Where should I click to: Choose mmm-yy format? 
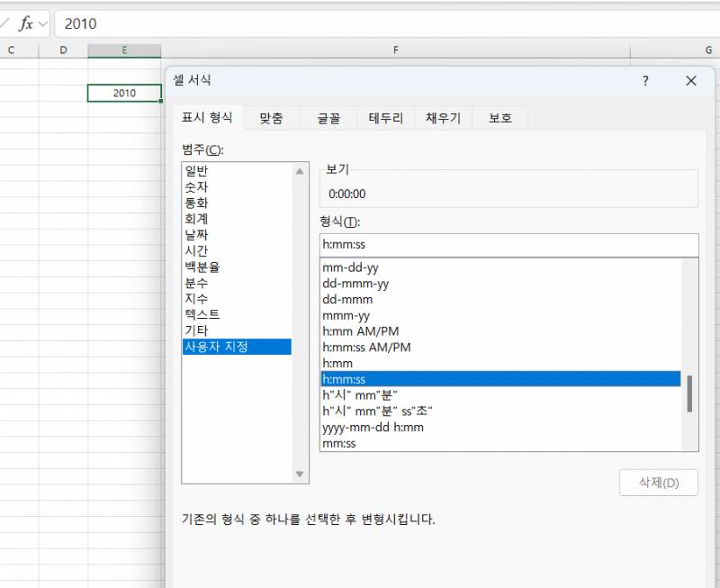tap(500, 315)
